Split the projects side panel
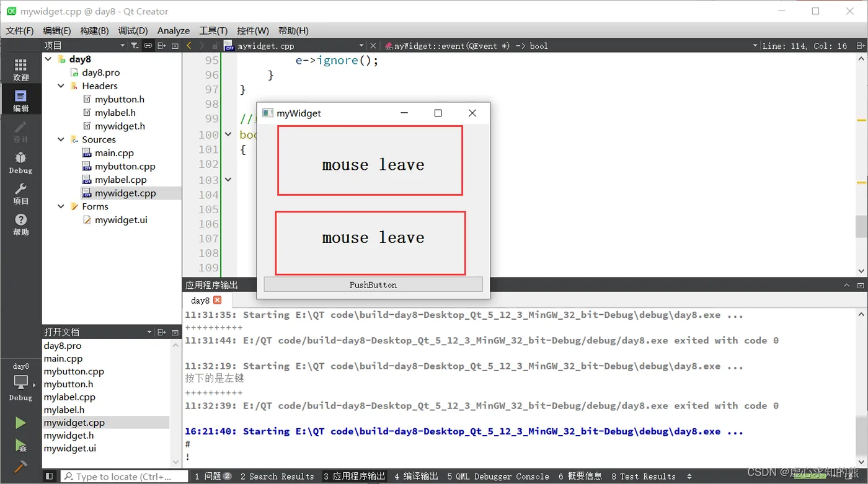 [161, 45]
